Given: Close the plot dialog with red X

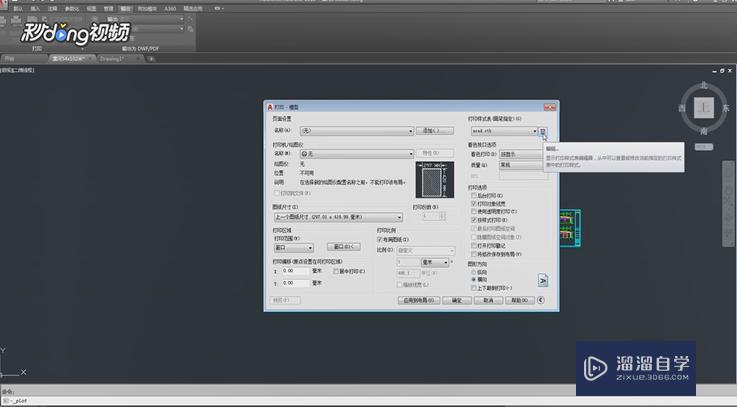Looking at the screenshot, I should click(549, 107).
